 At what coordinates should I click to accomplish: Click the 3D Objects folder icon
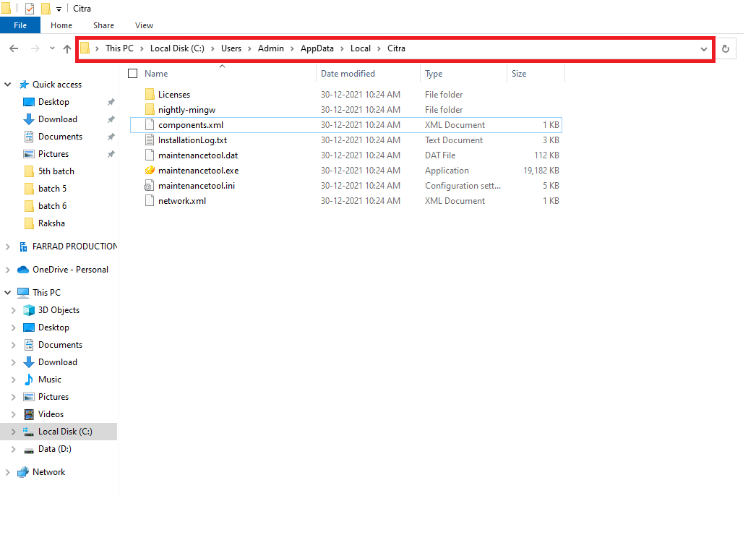29,310
